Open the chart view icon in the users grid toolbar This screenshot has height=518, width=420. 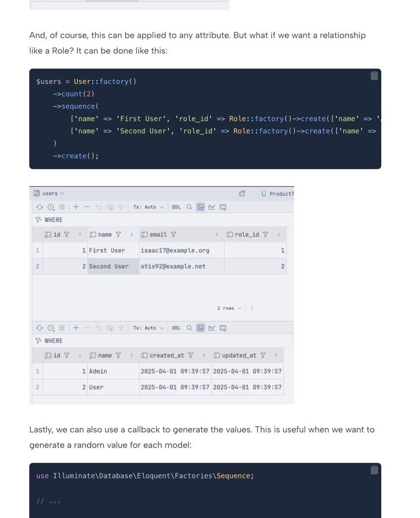point(212,207)
